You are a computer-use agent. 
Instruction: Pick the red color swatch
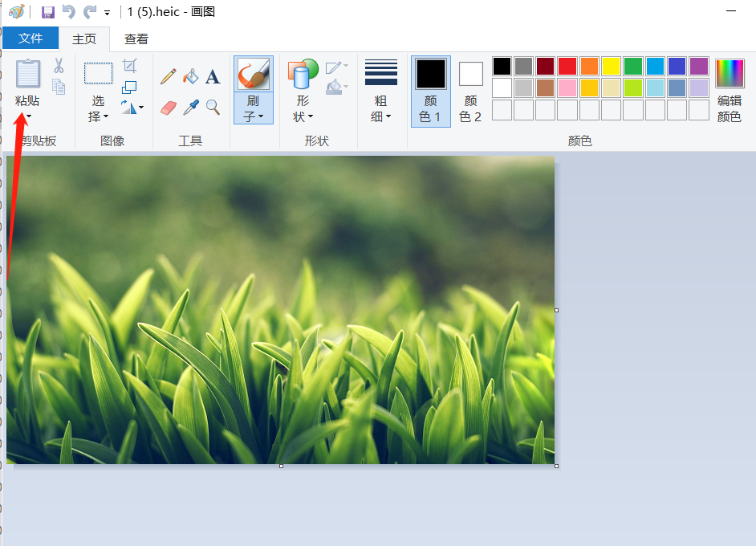point(567,66)
